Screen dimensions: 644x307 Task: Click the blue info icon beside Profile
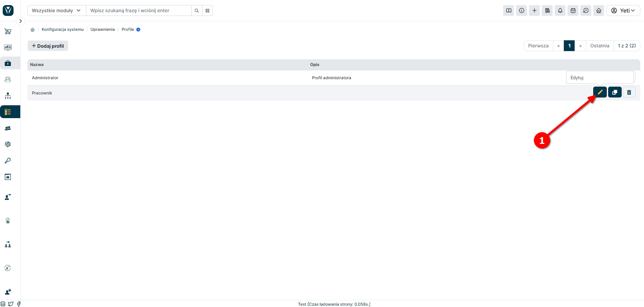coord(138,29)
